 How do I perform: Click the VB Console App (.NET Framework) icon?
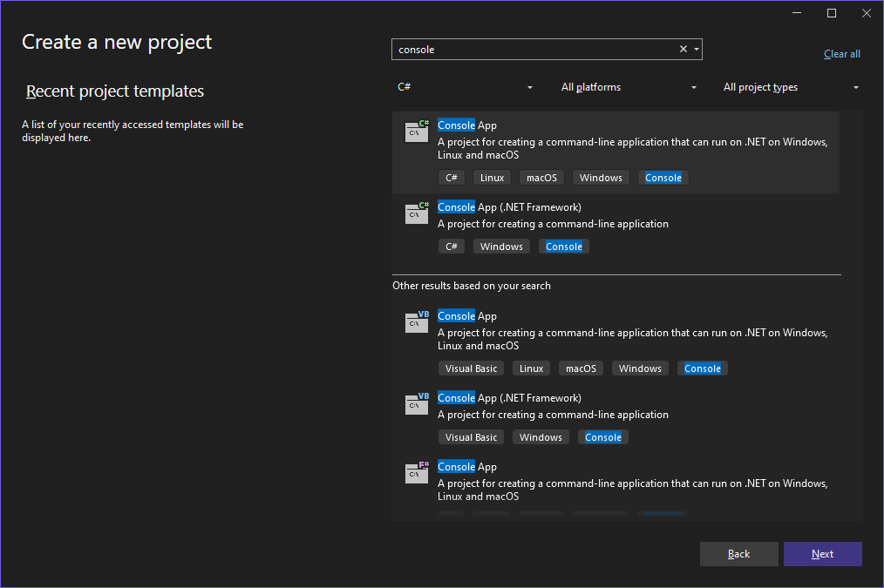[418, 403]
